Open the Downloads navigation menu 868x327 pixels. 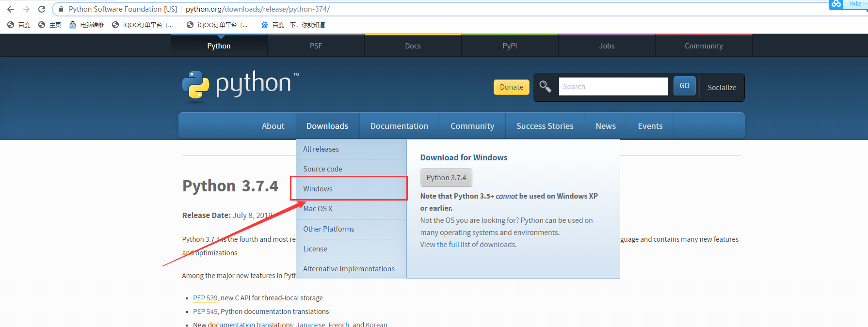327,126
